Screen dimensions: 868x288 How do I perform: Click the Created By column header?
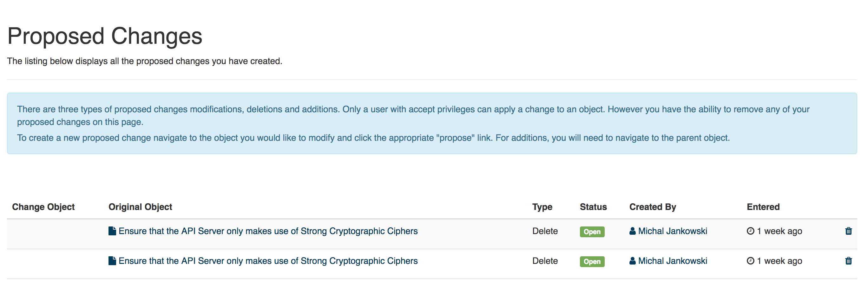pos(653,207)
